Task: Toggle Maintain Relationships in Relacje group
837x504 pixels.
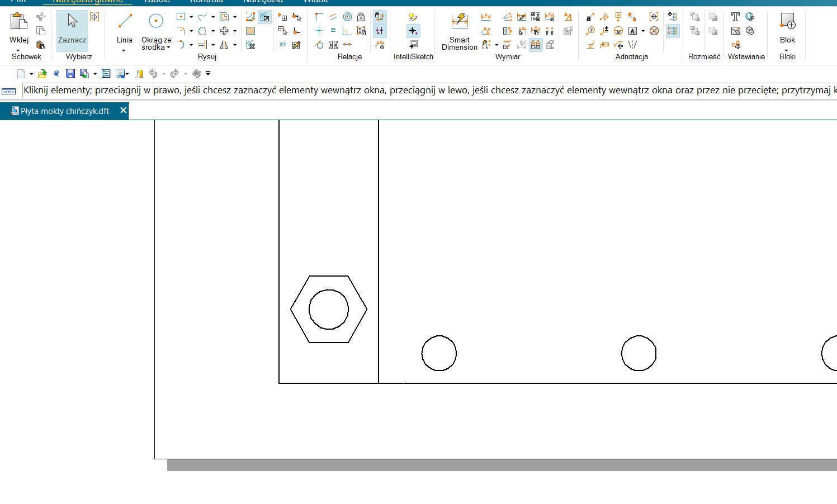Action: tap(379, 17)
